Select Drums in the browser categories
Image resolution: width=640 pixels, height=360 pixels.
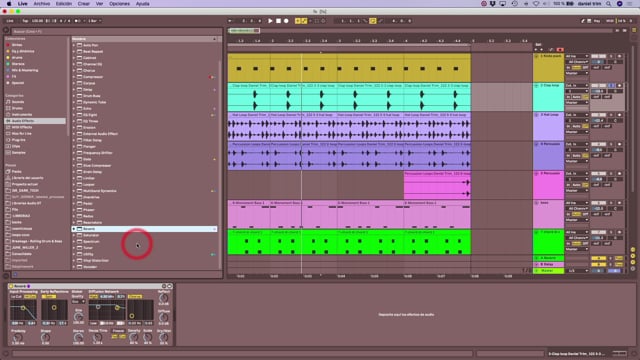click(x=18, y=108)
